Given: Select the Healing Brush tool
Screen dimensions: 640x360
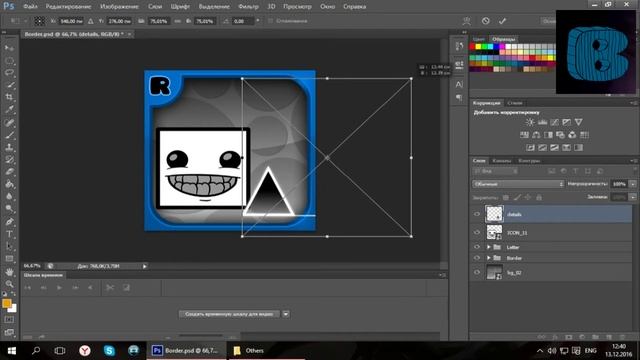Looking at the screenshot, I should (x=9, y=122).
